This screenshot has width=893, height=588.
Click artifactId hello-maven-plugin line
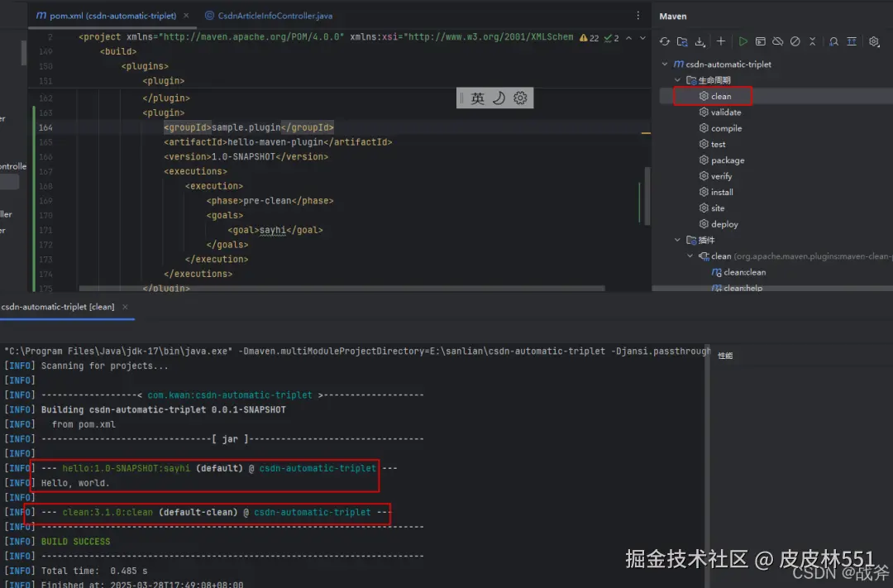click(x=278, y=142)
